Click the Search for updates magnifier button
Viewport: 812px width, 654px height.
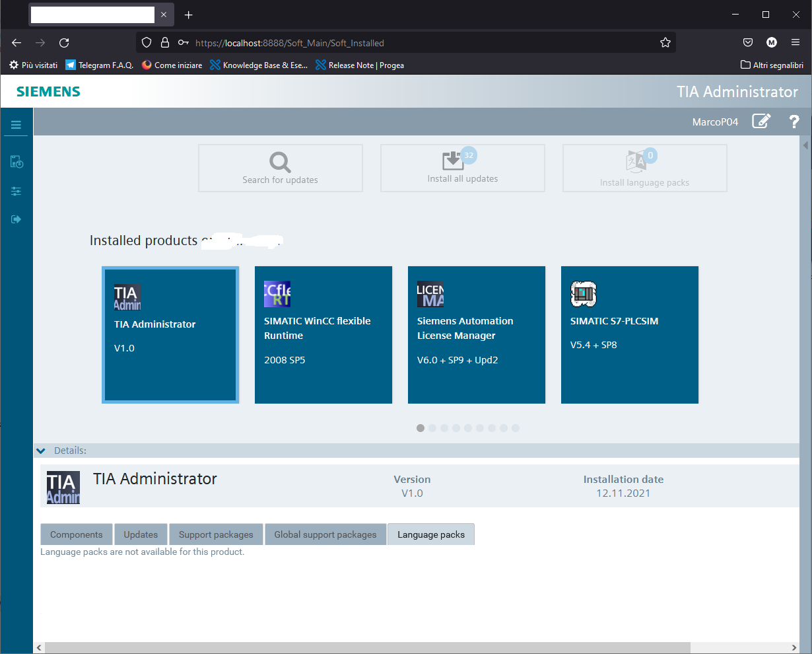[x=281, y=168]
